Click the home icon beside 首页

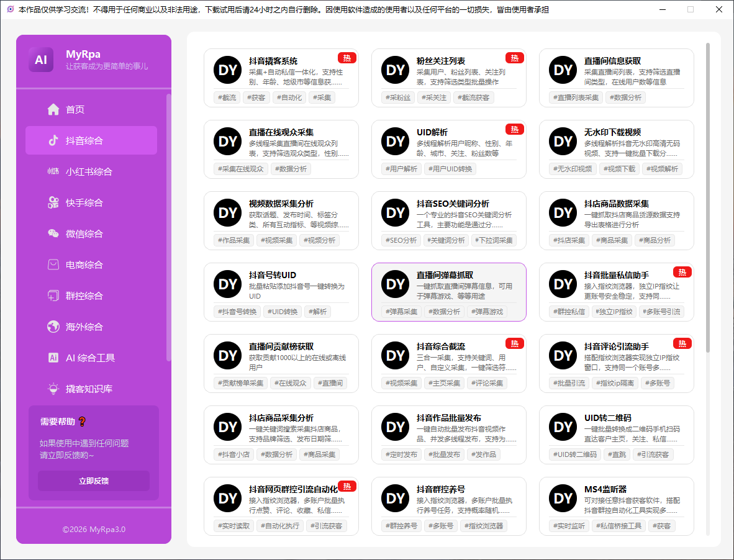click(53, 109)
